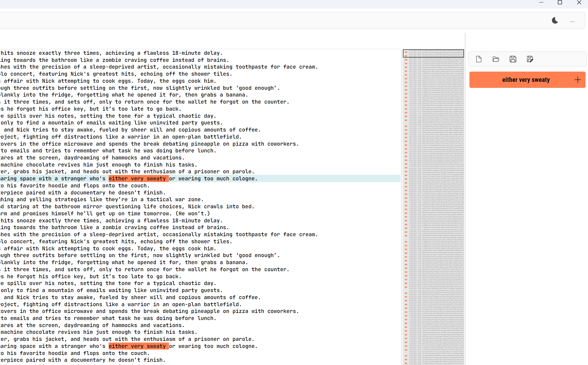This screenshot has height=365, width=588.
Task: Select the 'either very sweaty' orange filter
Action: tap(526, 80)
